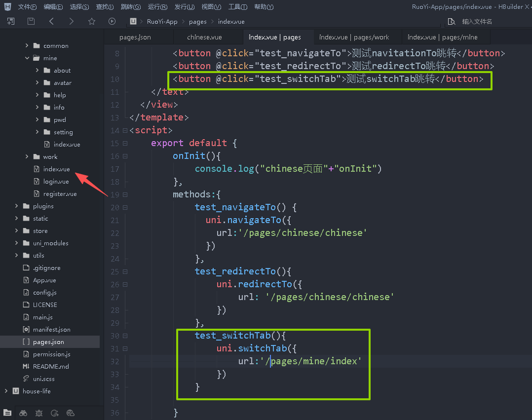Collapse the mine folder
The image size is (532, 420).
coord(27,58)
